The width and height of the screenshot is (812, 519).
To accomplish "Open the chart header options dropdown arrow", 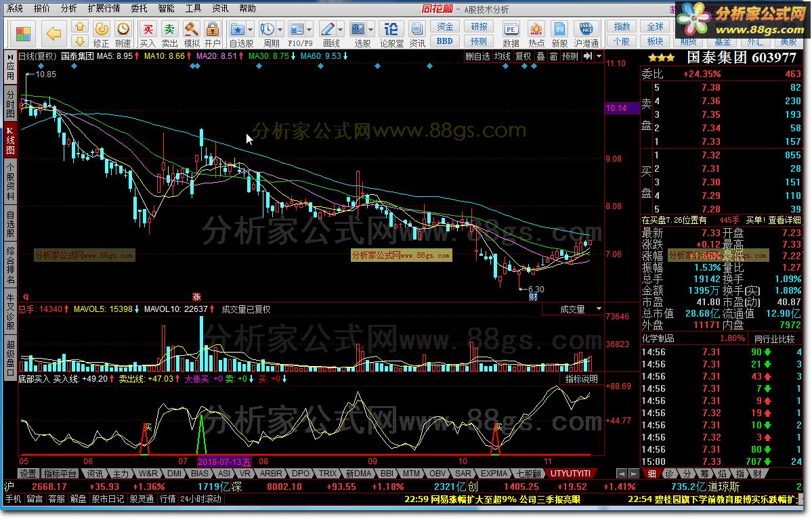I will 599,56.
